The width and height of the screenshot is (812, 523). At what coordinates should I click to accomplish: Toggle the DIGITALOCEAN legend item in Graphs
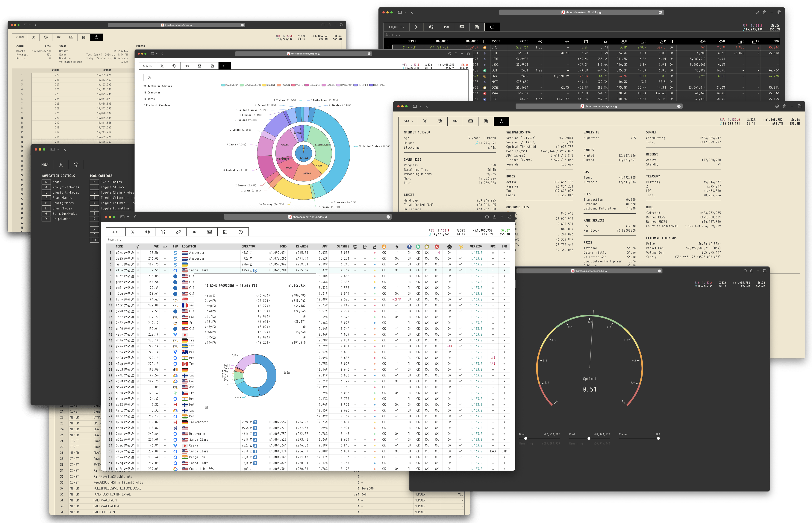coord(250,85)
